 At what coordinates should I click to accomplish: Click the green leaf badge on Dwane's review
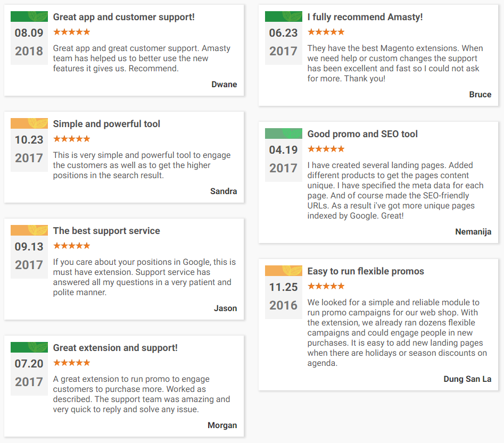(29, 16)
